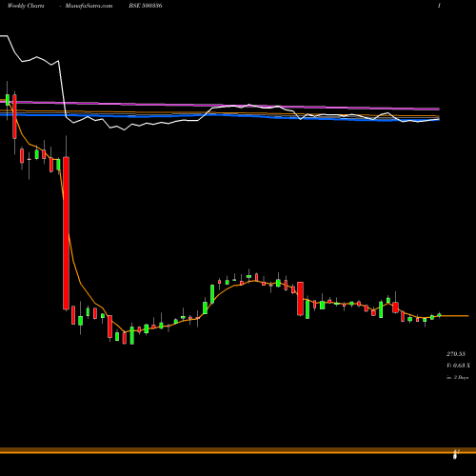Click the tall red crash candlestick
This screenshot has height=476, width=476.
coord(66,233)
